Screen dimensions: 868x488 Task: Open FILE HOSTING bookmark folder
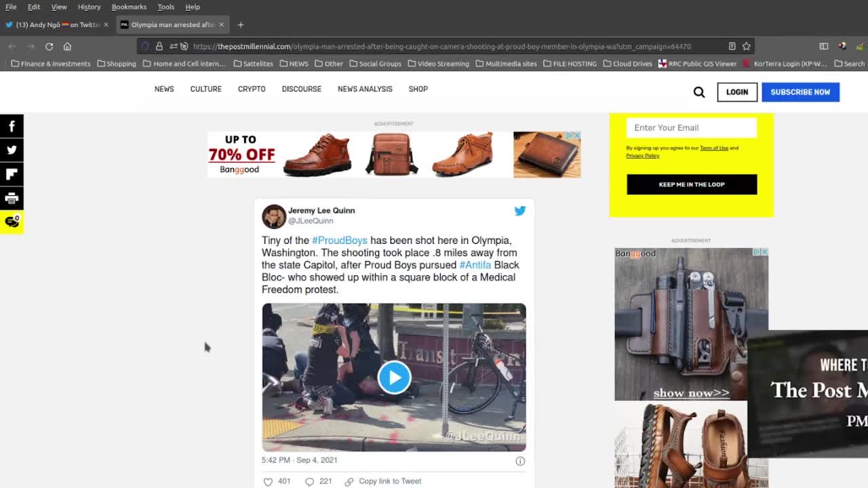[x=570, y=64]
